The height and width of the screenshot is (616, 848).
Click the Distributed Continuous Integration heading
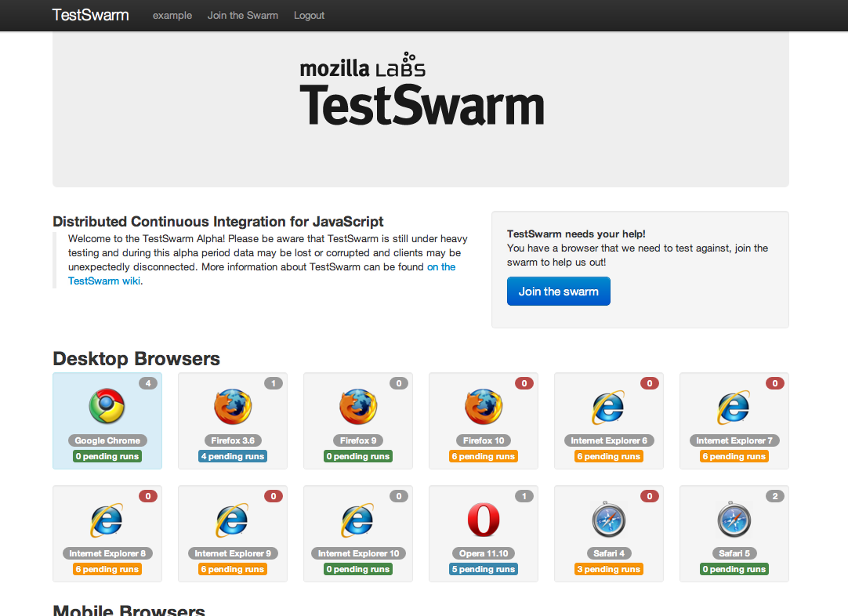point(218,222)
